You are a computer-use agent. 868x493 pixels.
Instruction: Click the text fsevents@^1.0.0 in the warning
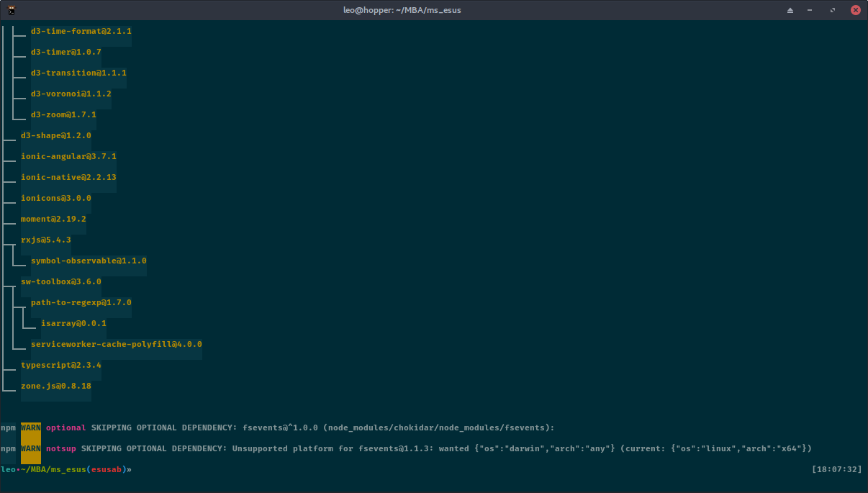pos(281,428)
